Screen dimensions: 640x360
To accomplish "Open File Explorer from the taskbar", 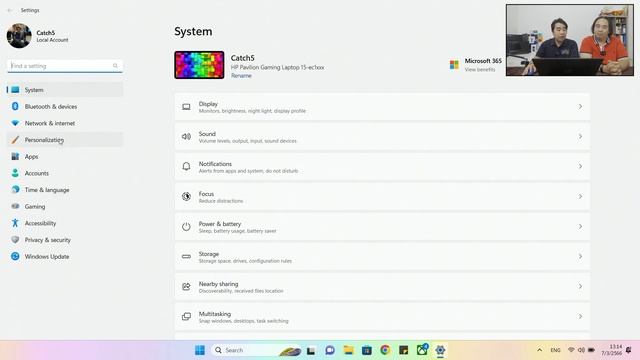I will 348,350.
